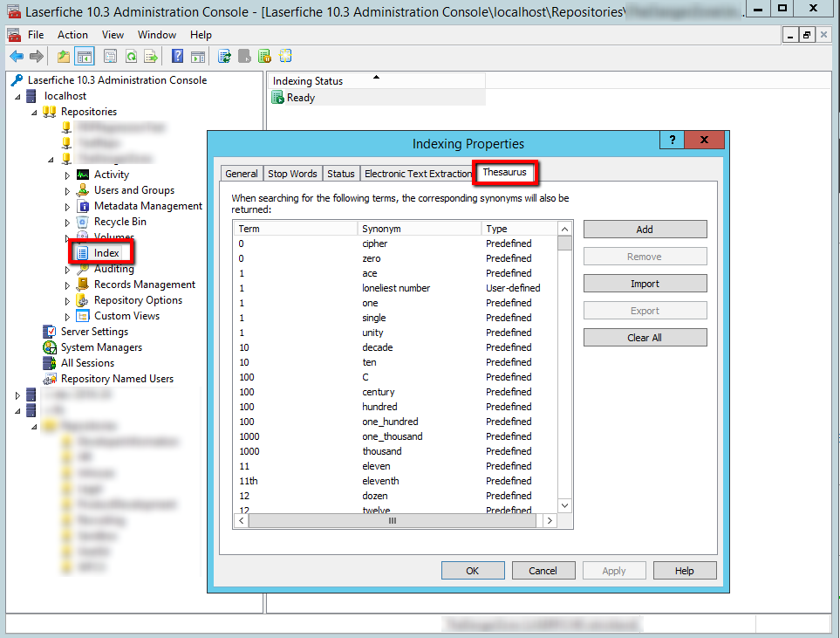The width and height of the screenshot is (840, 638).
Task: Click the Server Settings icon
Action: [50, 332]
